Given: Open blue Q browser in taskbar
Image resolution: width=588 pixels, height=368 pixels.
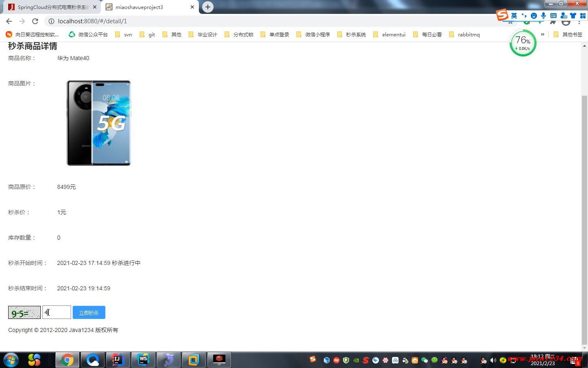Looking at the screenshot, I should [93, 360].
